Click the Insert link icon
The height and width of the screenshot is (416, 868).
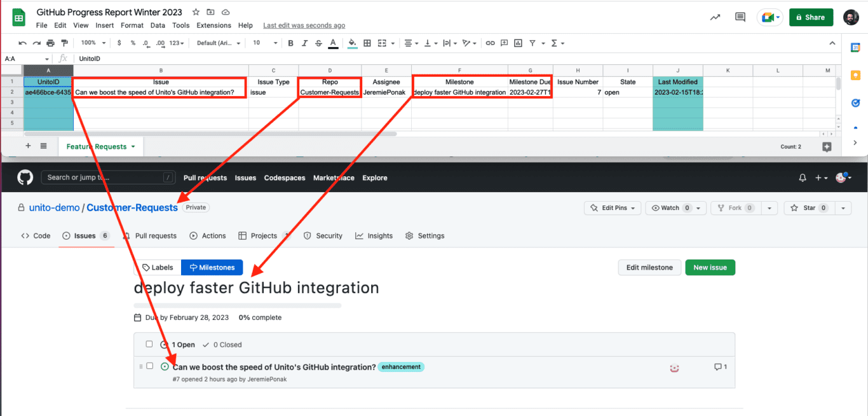pyautogui.click(x=490, y=43)
